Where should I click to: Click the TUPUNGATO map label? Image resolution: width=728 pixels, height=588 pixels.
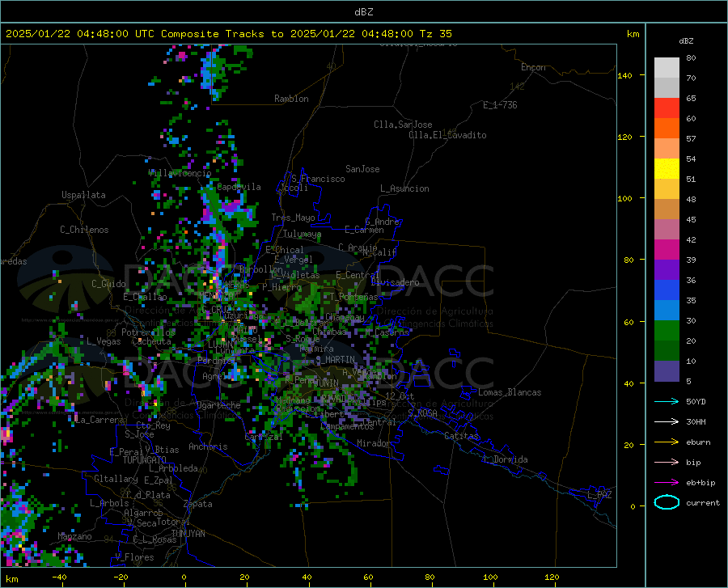click(145, 460)
